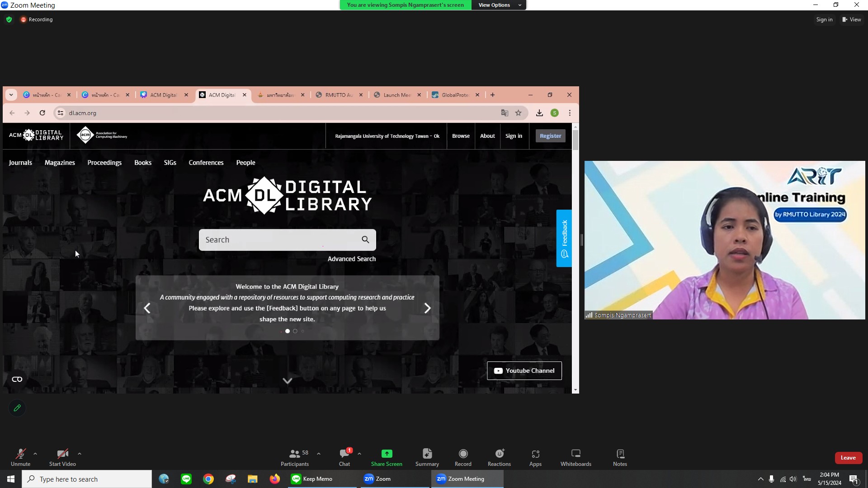Open the Chat panel
The image size is (868, 488).
pos(344,457)
